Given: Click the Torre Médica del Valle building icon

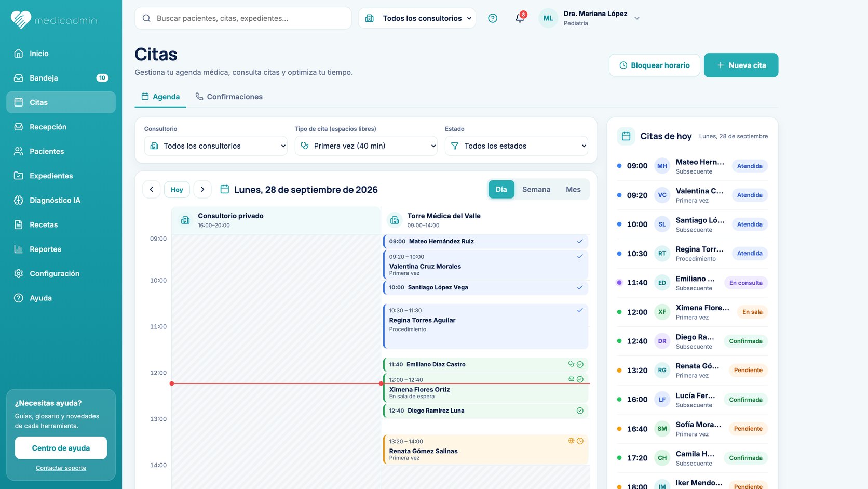Looking at the screenshot, I should click(395, 220).
